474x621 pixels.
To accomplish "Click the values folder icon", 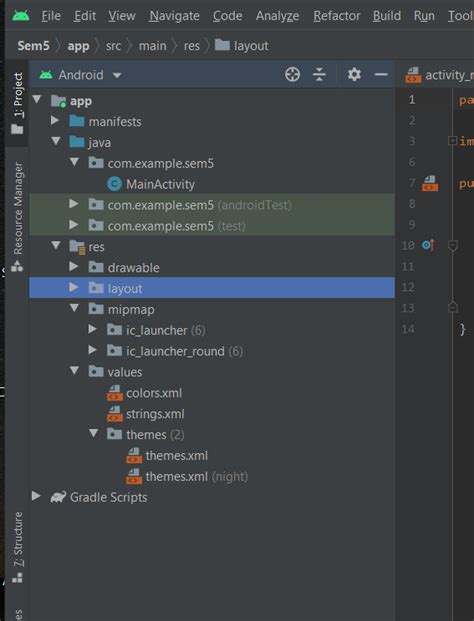I will (96, 371).
